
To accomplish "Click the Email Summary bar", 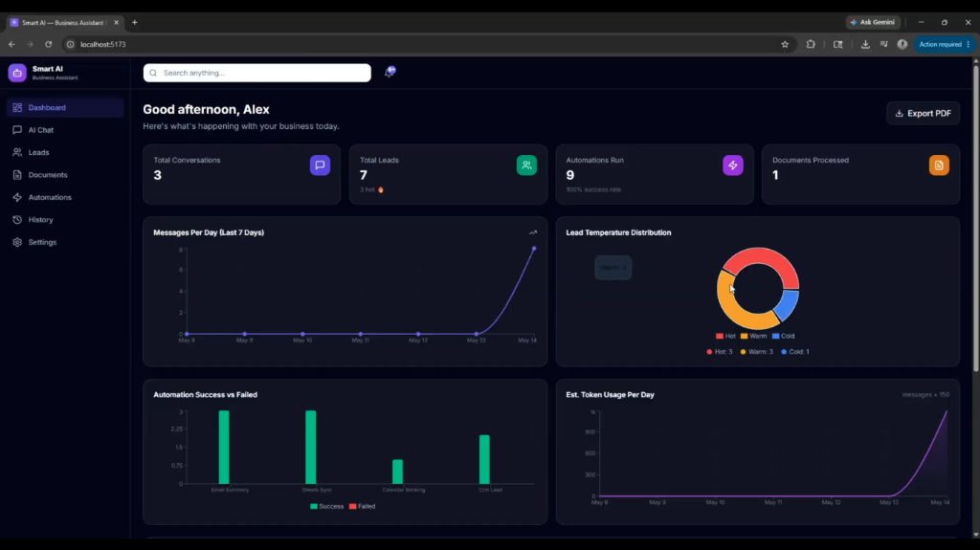I will coord(224,448).
